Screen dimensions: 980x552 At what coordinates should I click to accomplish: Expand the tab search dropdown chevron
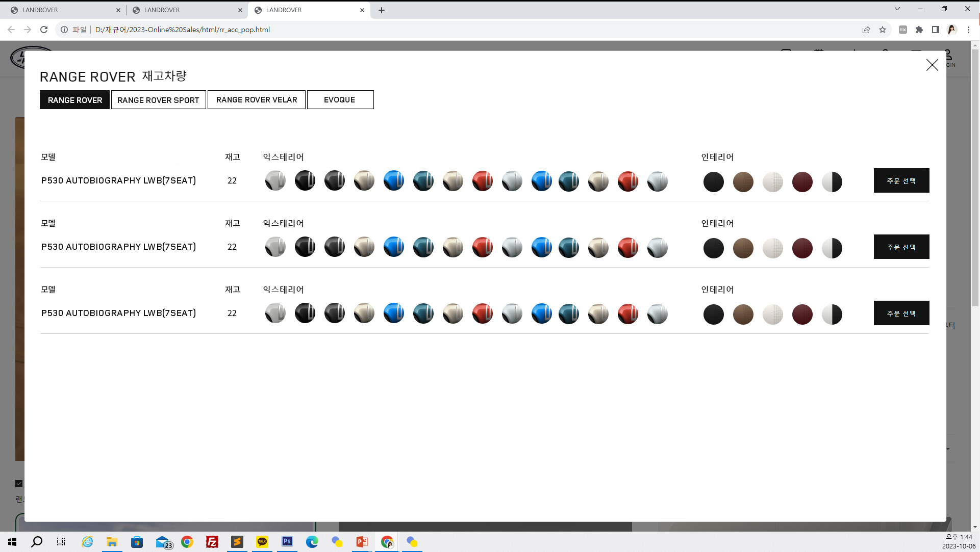coord(897,9)
